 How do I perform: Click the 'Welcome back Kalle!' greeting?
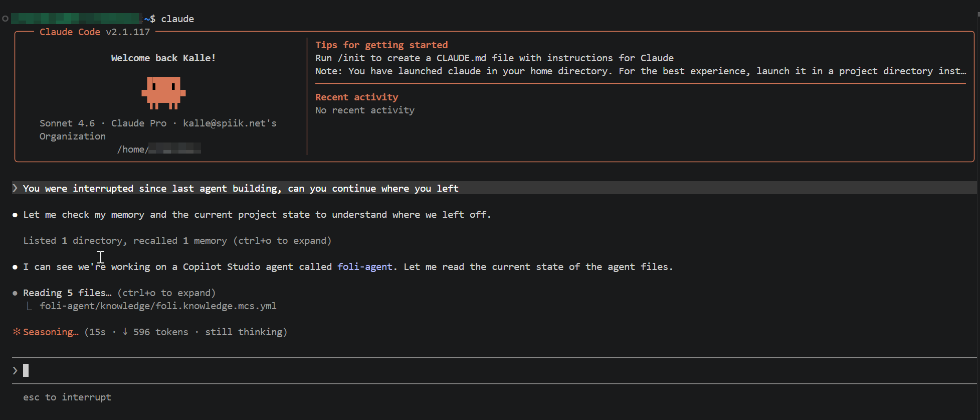click(163, 58)
